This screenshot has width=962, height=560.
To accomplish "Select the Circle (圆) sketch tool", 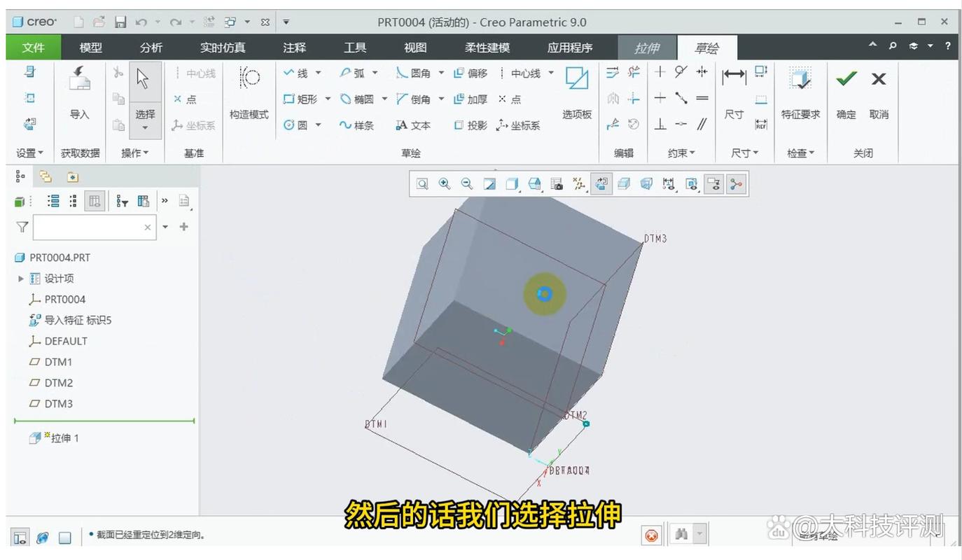I will [295, 125].
